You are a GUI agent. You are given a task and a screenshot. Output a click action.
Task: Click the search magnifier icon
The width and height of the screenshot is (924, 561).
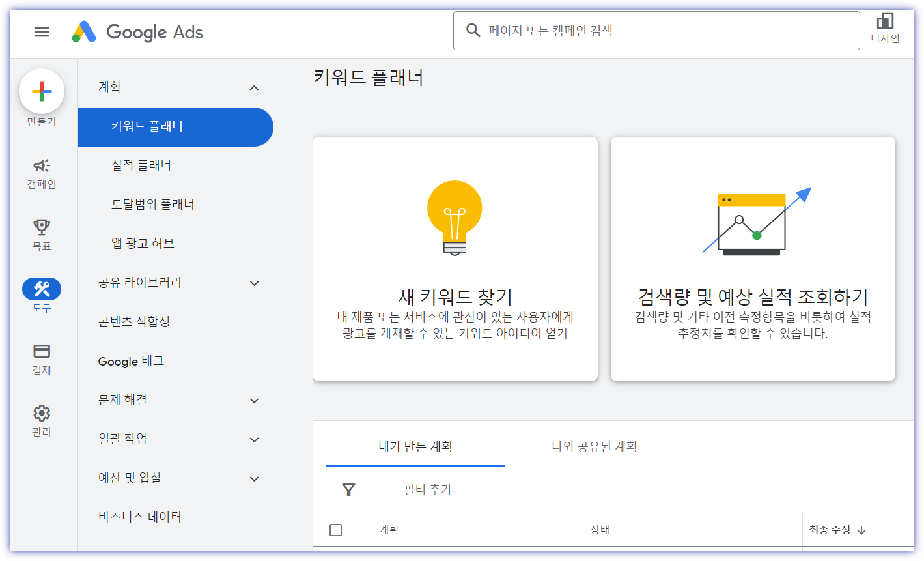click(473, 30)
